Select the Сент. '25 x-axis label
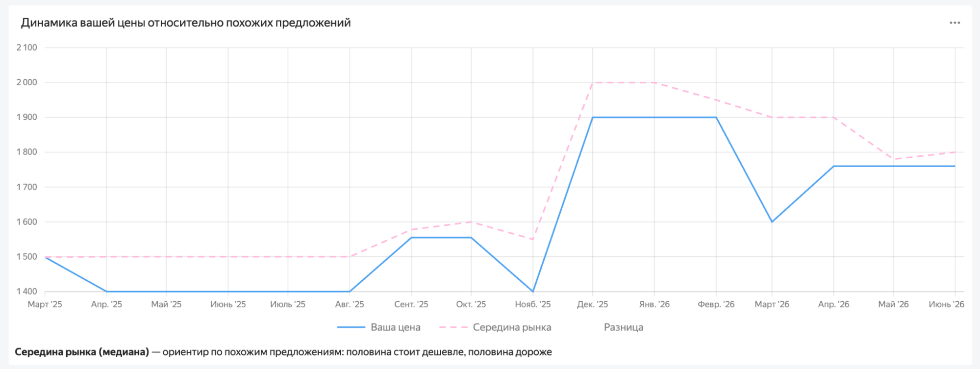The height and width of the screenshot is (369, 980). tap(411, 304)
